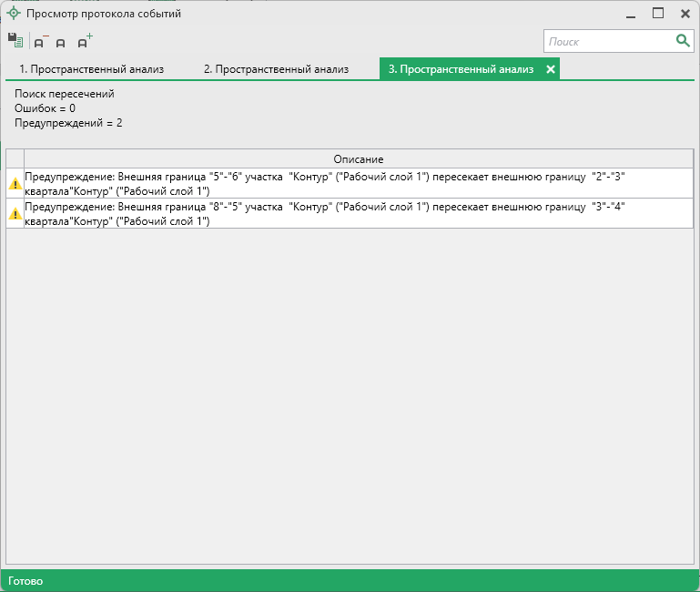Select warning row about boundary "5"-"6"
This screenshot has height=592, width=700.
[358, 184]
